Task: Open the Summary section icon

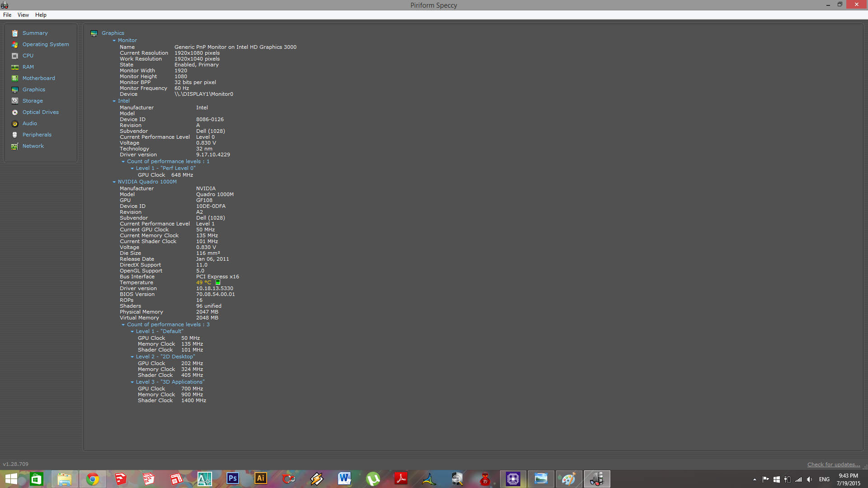Action: coord(15,33)
